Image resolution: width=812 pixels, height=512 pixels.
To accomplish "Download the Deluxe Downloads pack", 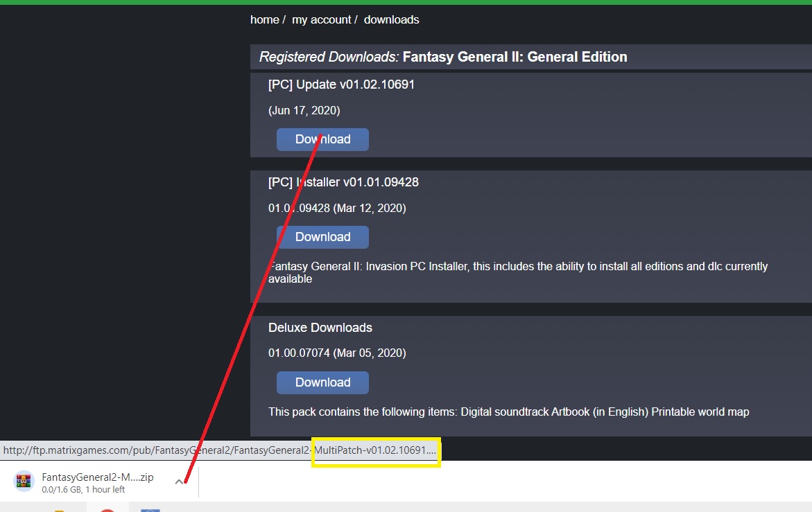I will coord(322,382).
